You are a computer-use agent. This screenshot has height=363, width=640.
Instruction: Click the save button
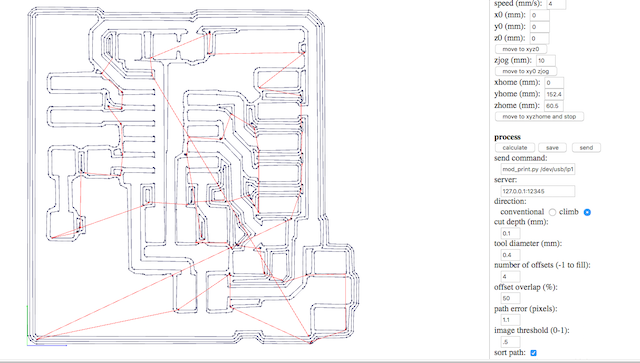[x=552, y=147]
